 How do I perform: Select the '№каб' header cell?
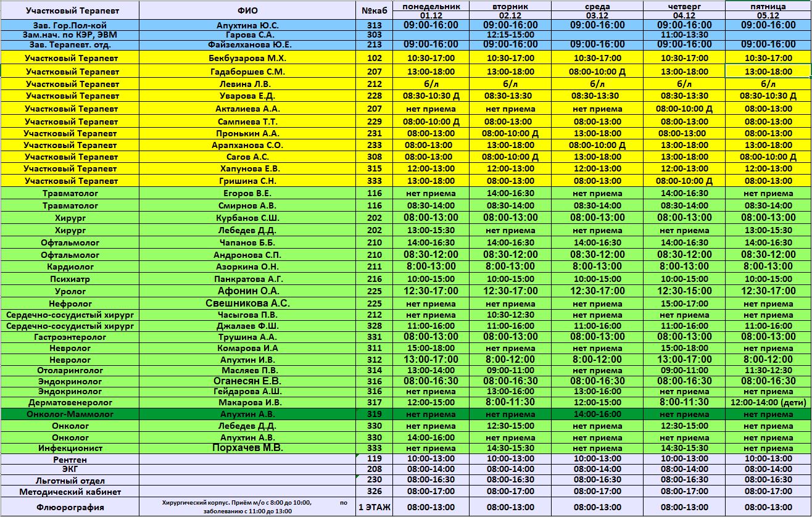coord(374,10)
